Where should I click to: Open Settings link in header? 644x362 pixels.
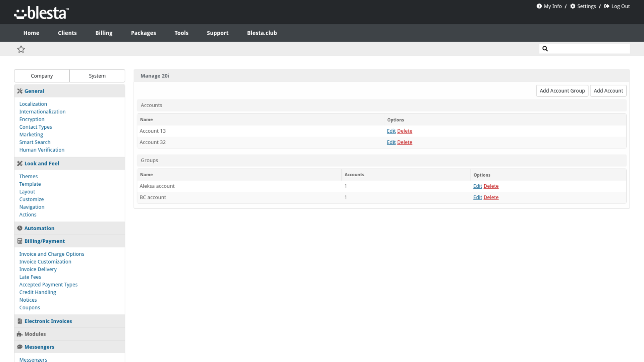pyautogui.click(x=587, y=6)
